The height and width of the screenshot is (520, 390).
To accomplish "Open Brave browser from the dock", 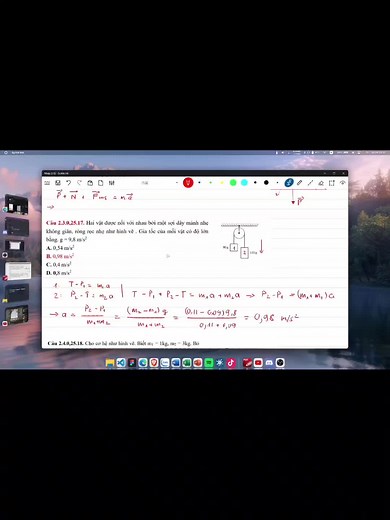I will (x=154, y=363).
